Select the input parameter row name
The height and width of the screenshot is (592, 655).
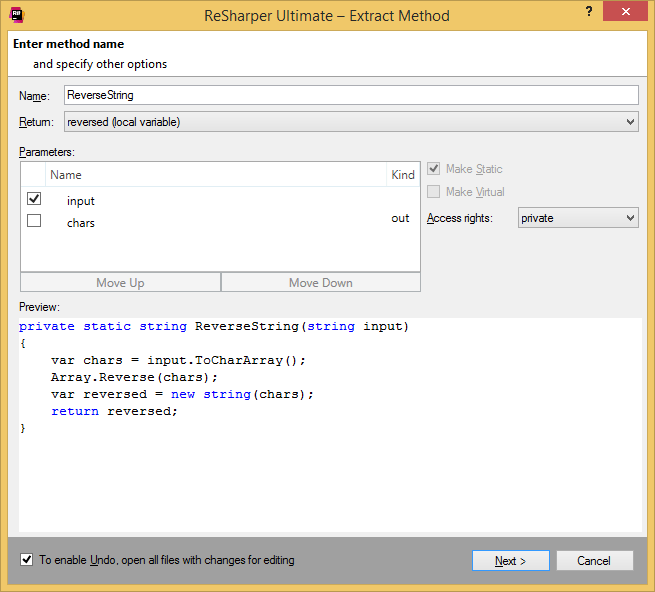point(81,201)
